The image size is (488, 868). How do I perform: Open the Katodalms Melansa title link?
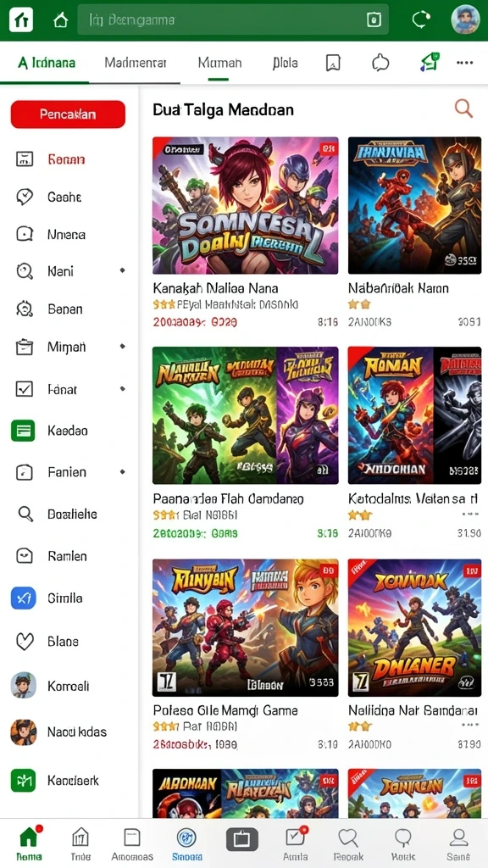(x=411, y=499)
